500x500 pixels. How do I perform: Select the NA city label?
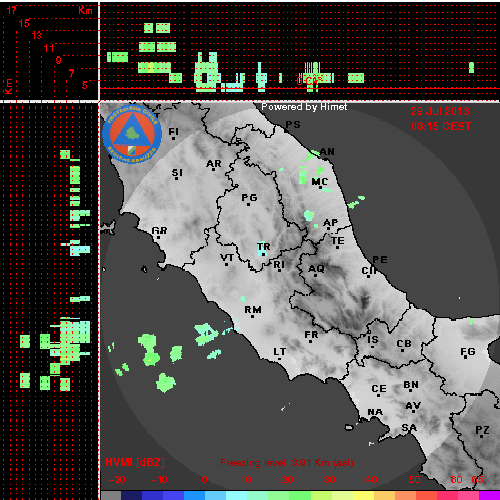[375, 412]
